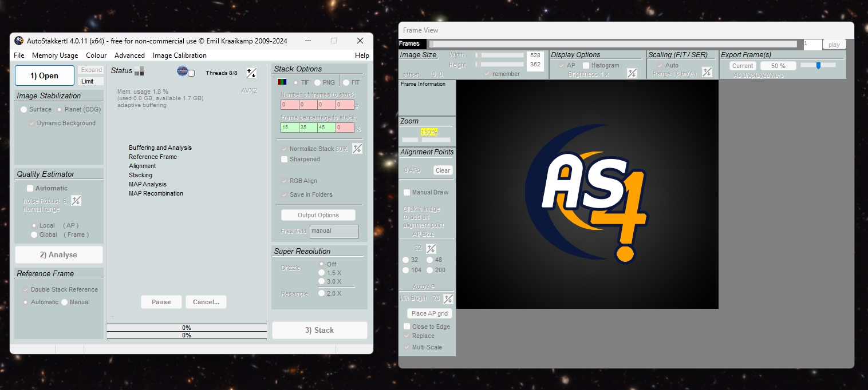This screenshot has width=868, height=390.
Task: Open the Advanced menu
Action: coord(129,55)
